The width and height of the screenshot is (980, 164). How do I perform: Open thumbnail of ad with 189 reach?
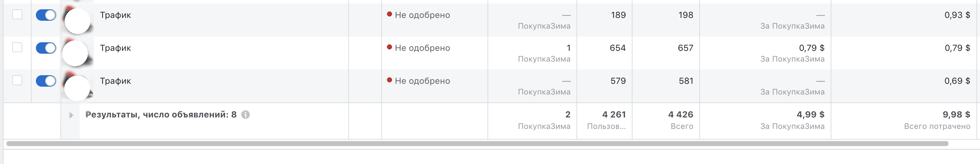(x=77, y=20)
